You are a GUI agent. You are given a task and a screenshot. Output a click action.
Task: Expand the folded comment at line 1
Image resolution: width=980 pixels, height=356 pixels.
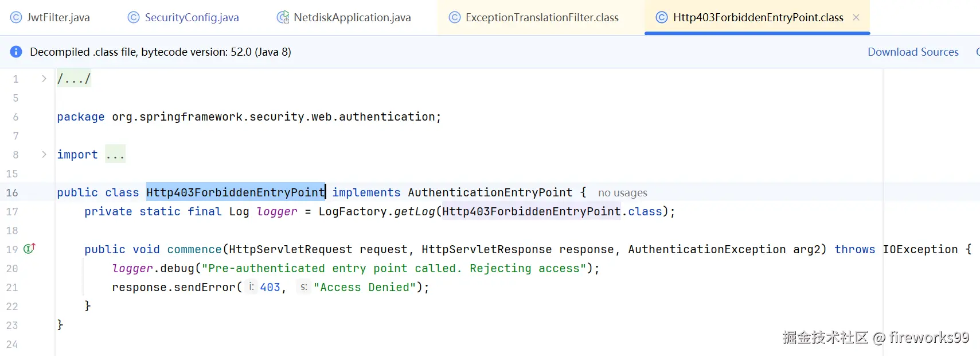(44, 78)
